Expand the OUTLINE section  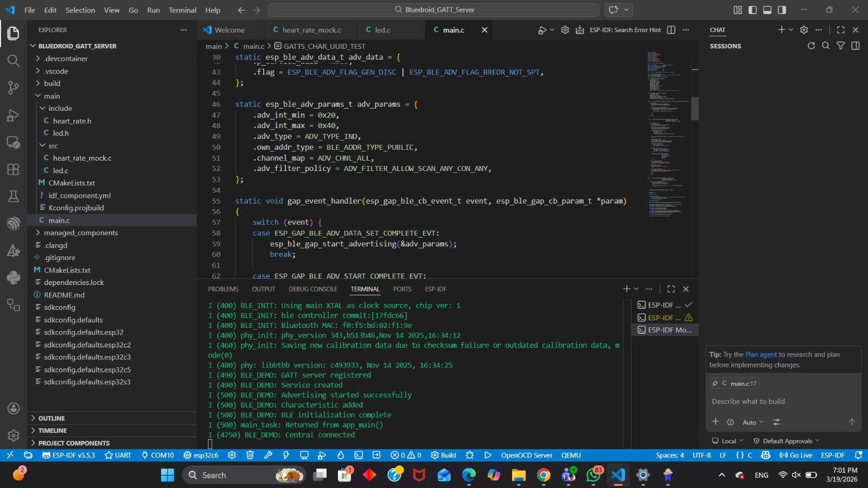coord(52,419)
